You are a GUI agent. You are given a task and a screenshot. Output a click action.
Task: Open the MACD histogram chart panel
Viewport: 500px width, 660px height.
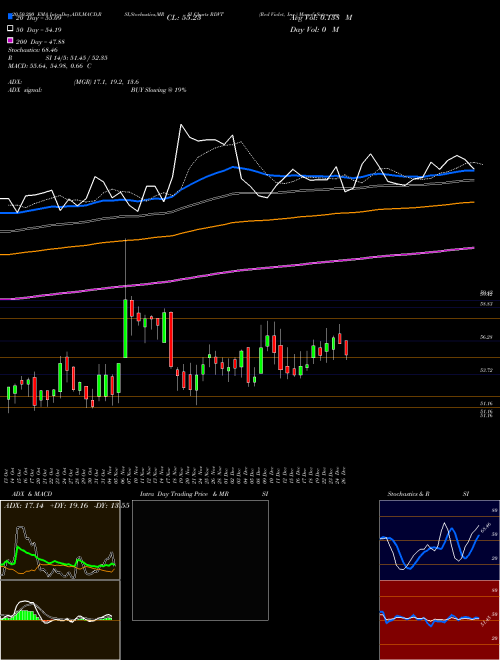(x=60, y=620)
